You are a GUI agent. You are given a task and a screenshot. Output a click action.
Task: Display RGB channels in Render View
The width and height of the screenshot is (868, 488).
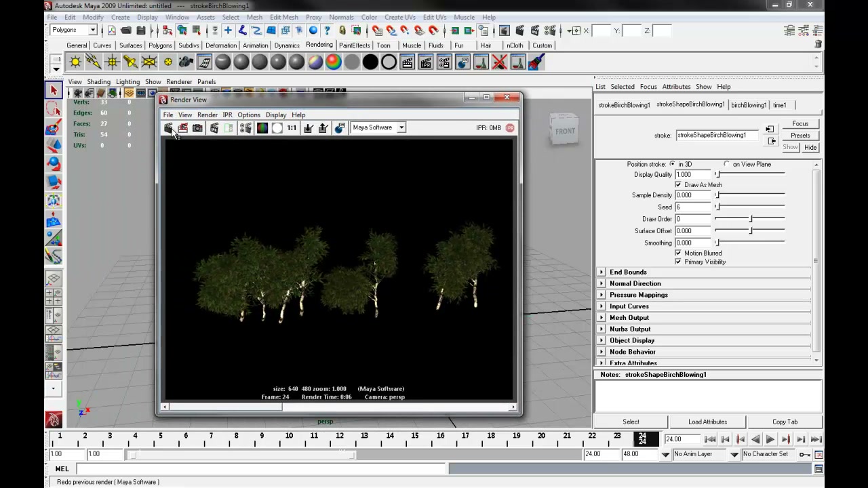[x=262, y=128]
